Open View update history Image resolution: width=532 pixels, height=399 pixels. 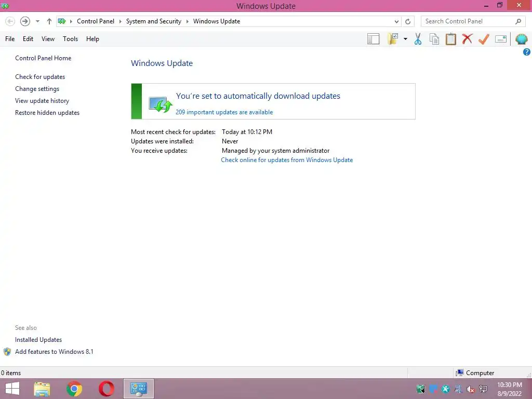click(x=42, y=101)
